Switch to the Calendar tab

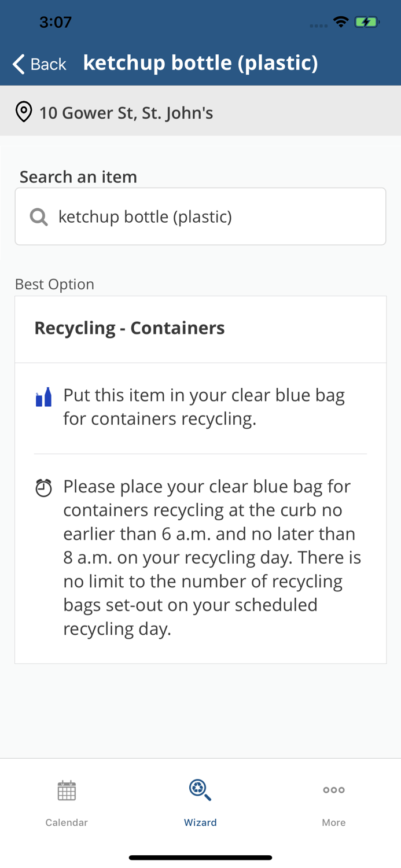pos(67,804)
